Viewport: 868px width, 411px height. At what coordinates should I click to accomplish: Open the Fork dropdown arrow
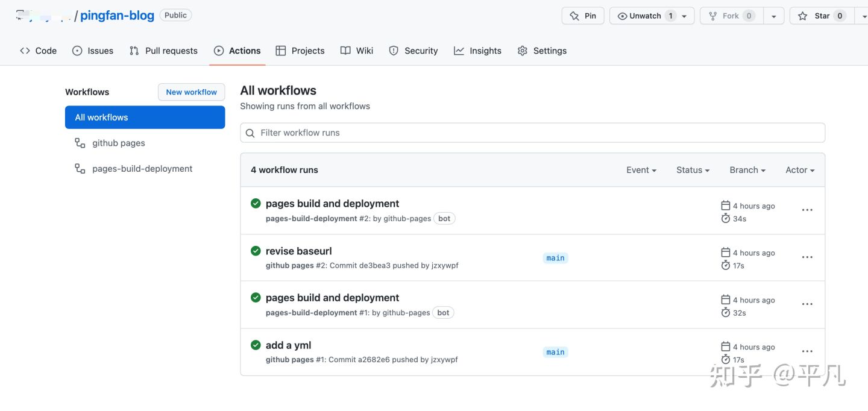[x=773, y=16]
